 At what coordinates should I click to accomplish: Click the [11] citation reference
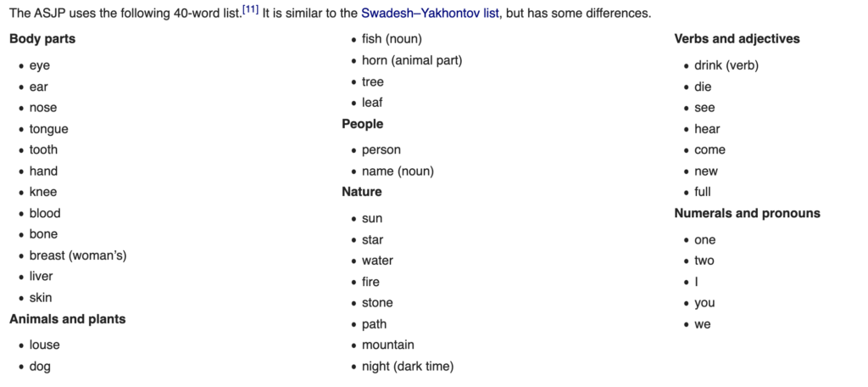249,10
